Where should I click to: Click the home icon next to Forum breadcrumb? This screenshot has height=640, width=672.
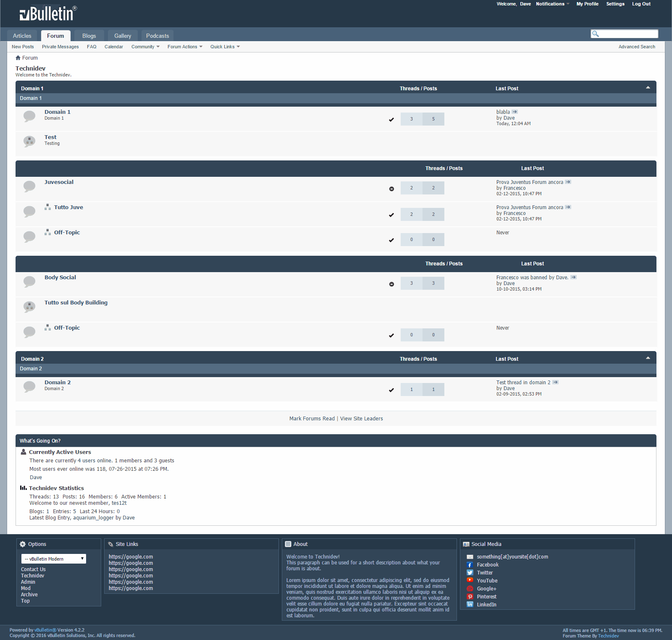click(18, 58)
